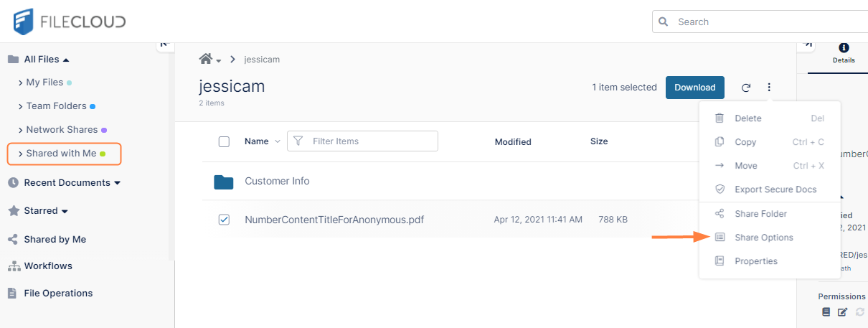Click the refresh icon beside Download
Screen dimensions: 868x328
pyautogui.click(x=746, y=88)
